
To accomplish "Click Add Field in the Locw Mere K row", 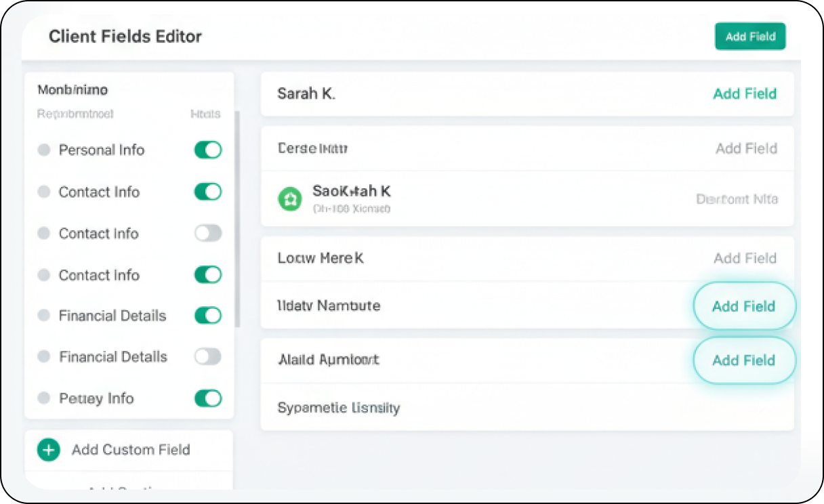I will pos(745,258).
